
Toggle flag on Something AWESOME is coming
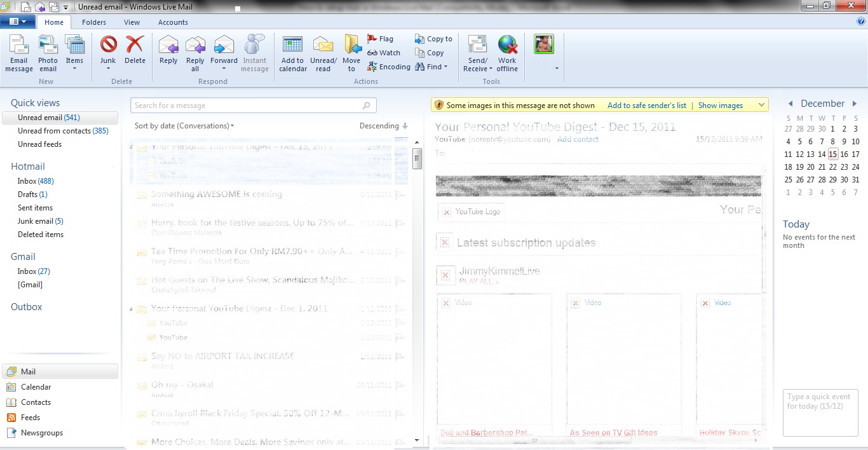pos(400,195)
